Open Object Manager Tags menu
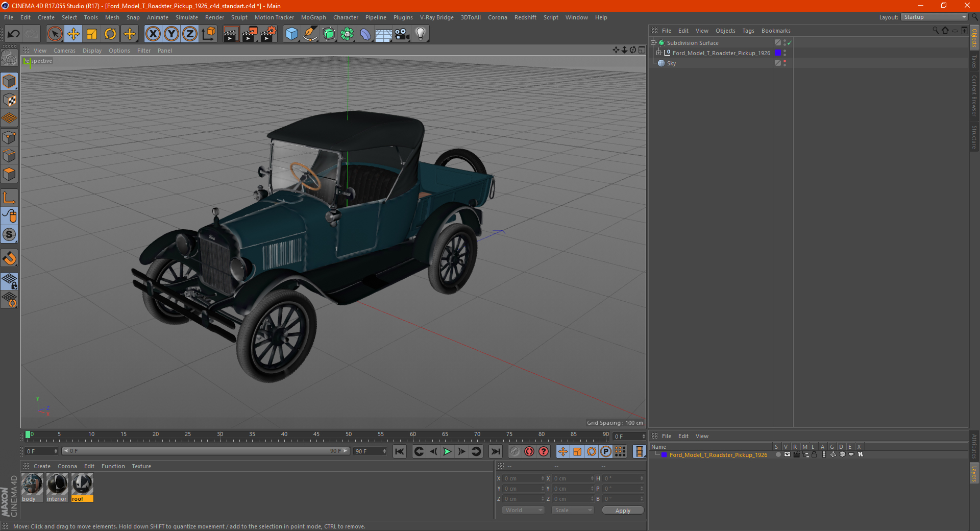Image resolution: width=980 pixels, height=531 pixels. tap(748, 31)
